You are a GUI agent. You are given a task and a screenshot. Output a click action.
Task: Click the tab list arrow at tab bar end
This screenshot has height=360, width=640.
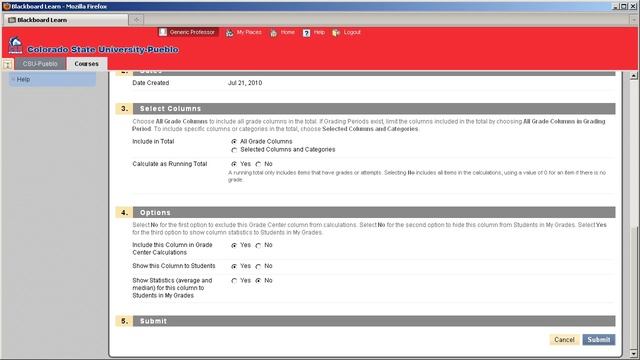coord(633,20)
